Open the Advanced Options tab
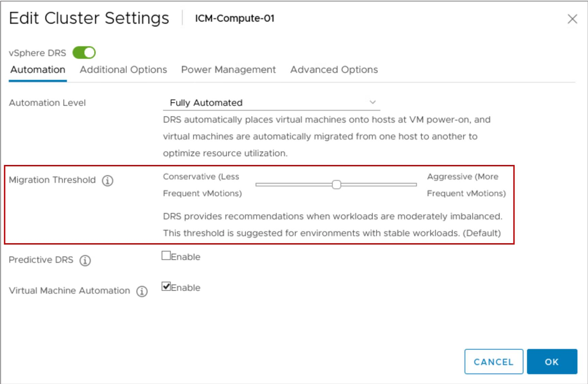 click(x=334, y=70)
